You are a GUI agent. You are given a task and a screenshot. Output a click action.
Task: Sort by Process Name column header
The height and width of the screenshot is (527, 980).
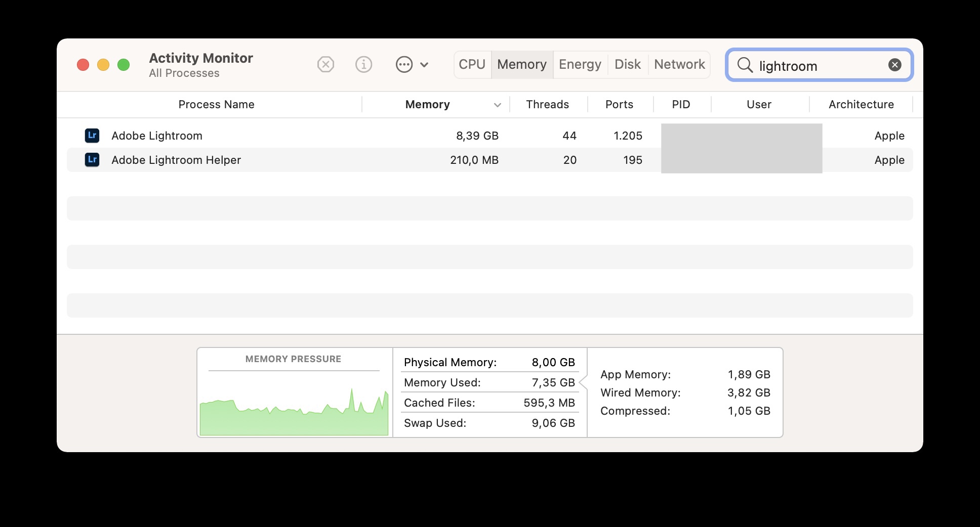coord(216,105)
